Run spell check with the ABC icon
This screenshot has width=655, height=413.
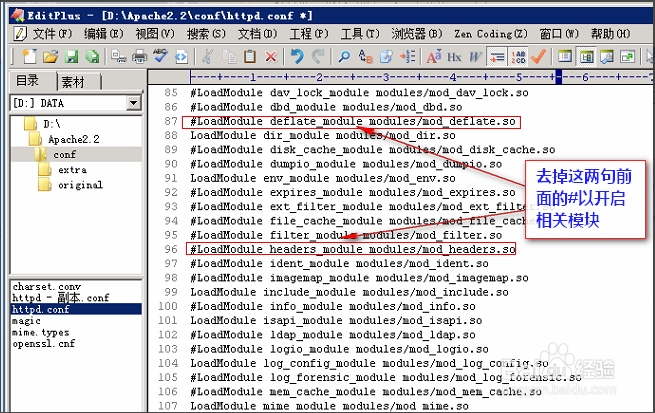click(x=160, y=56)
